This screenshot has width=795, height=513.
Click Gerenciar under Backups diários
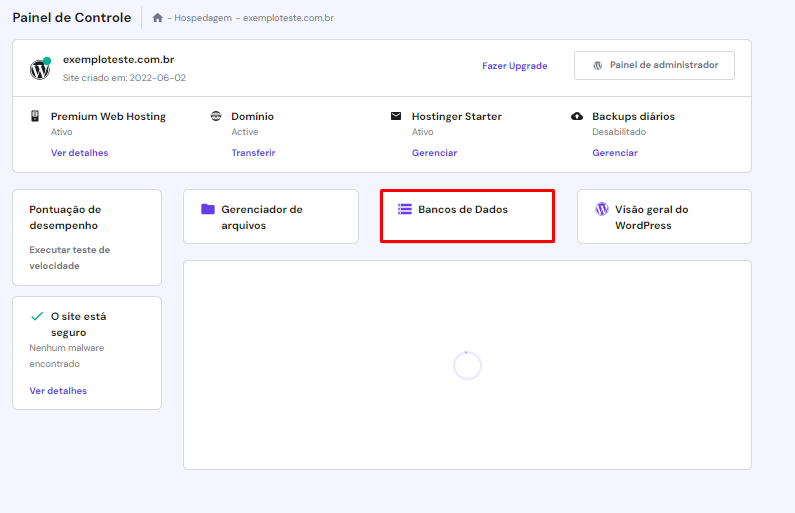(x=615, y=153)
